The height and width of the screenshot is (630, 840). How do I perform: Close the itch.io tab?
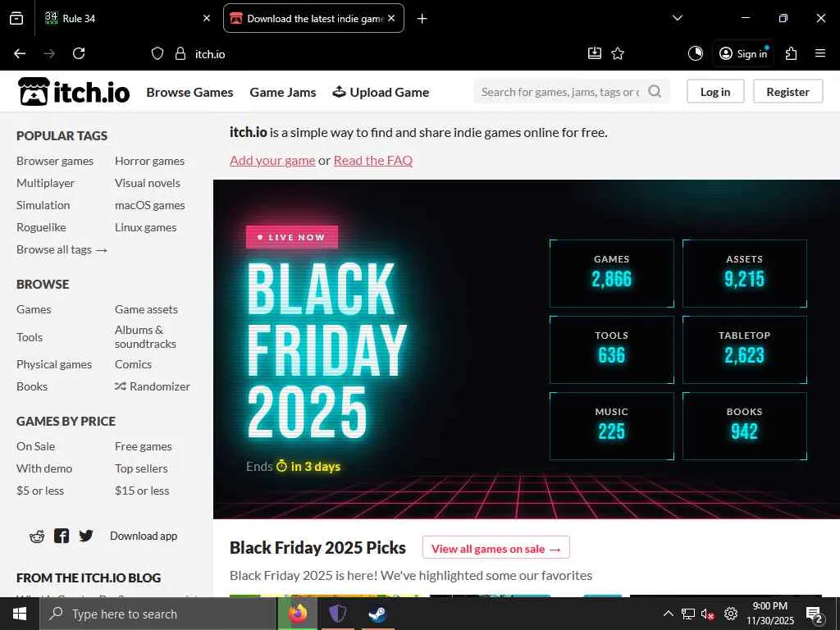(391, 18)
